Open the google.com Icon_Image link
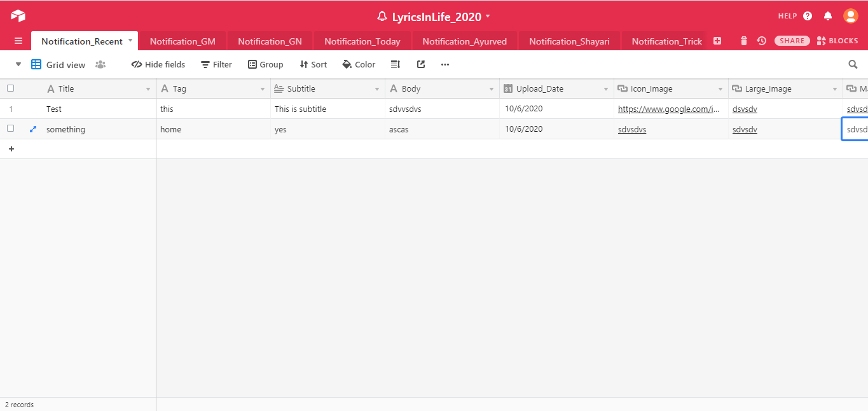Image resolution: width=868 pixels, height=411 pixels. point(668,109)
